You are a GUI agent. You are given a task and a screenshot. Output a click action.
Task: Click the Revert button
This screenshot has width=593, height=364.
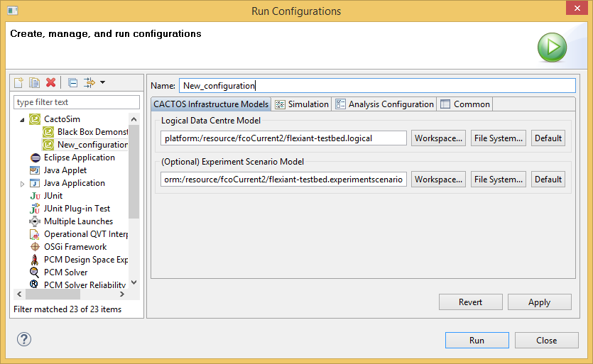(470, 302)
